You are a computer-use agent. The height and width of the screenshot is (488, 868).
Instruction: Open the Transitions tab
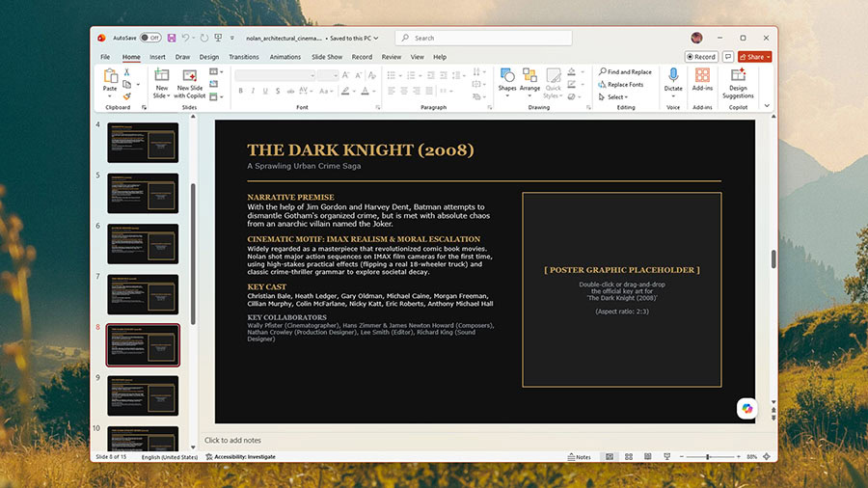[x=244, y=57]
